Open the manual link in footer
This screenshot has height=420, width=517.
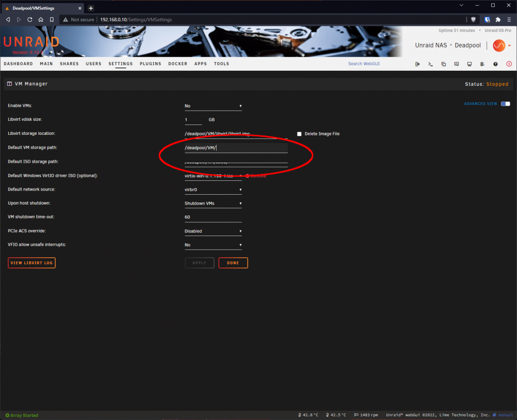(503, 415)
